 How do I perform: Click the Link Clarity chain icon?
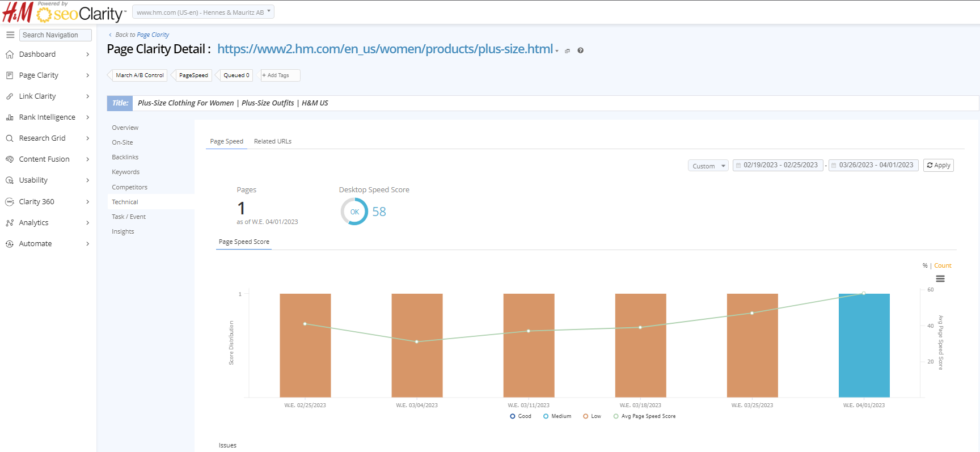point(10,96)
